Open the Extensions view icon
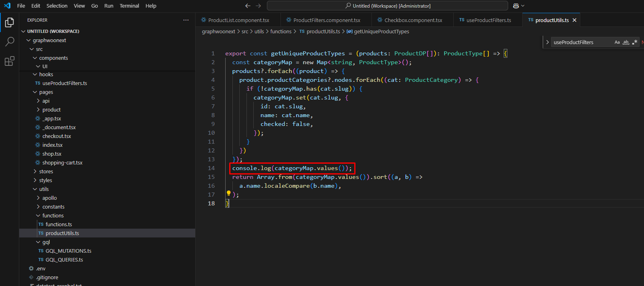The image size is (644, 286). (9, 61)
